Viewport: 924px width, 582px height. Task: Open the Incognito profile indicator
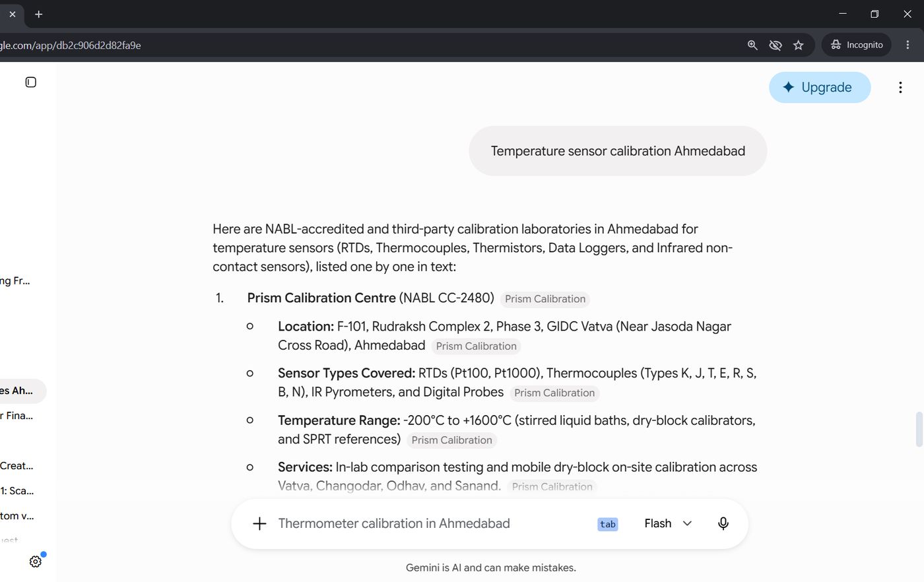[x=857, y=45]
